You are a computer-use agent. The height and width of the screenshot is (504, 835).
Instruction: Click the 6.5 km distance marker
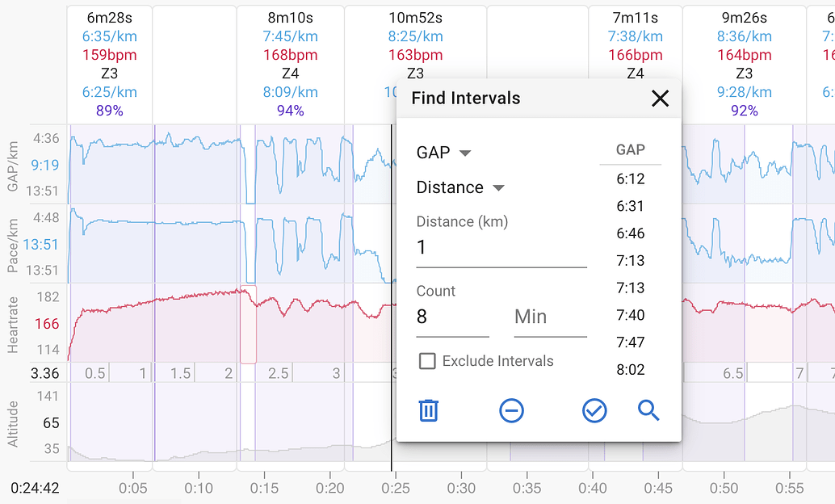[732, 373]
